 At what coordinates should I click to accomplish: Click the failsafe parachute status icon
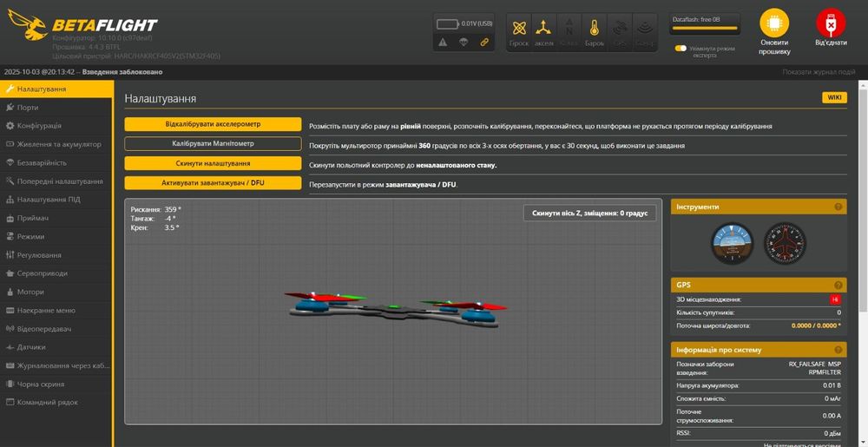click(x=464, y=42)
